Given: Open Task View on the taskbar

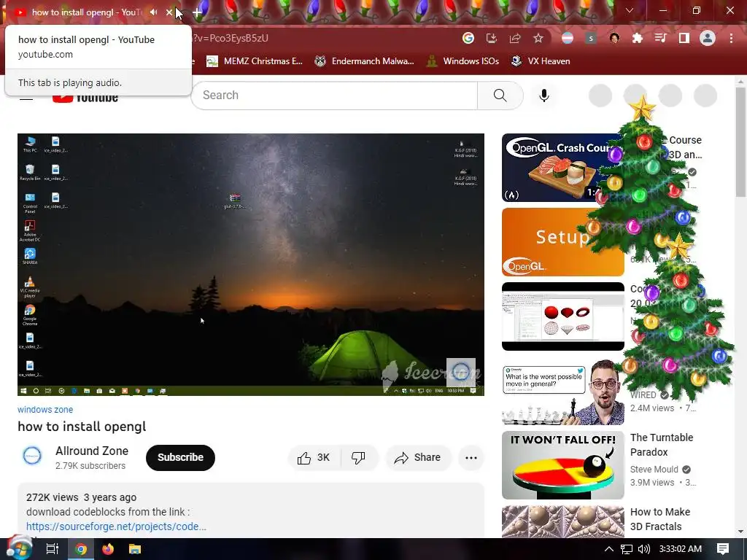Looking at the screenshot, I should [53, 549].
